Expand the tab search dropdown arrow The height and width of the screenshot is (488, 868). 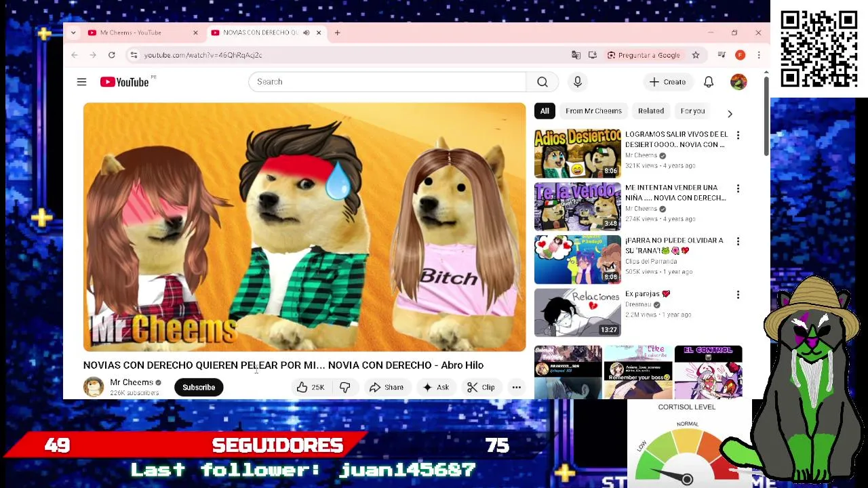73,33
